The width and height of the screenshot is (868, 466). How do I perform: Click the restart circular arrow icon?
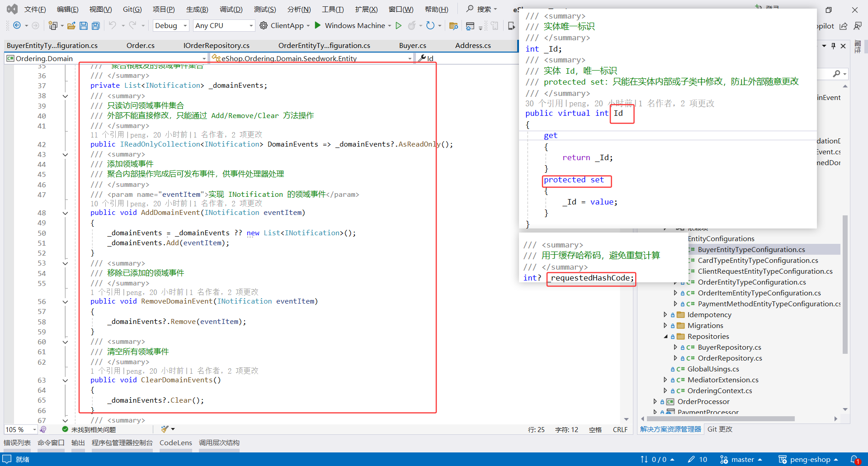point(430,25)
